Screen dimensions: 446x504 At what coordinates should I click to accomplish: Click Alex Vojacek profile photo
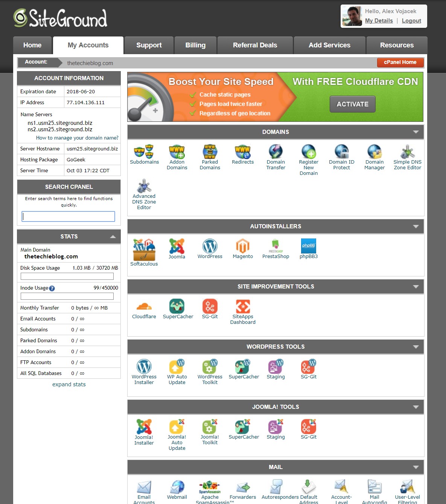[352, 16]
